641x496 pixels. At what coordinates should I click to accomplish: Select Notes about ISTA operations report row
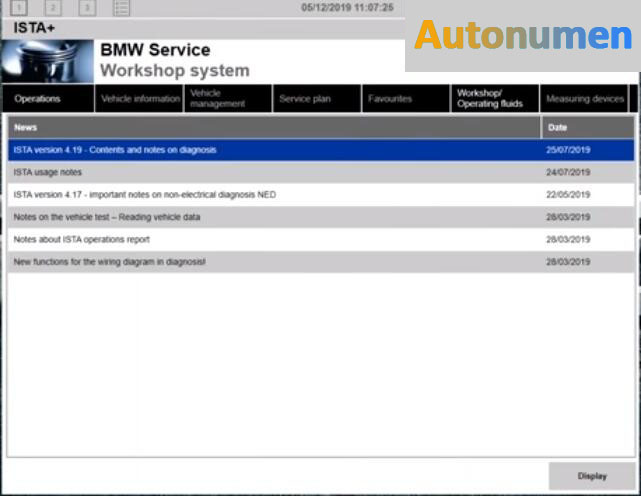click(x=321, y=240)
